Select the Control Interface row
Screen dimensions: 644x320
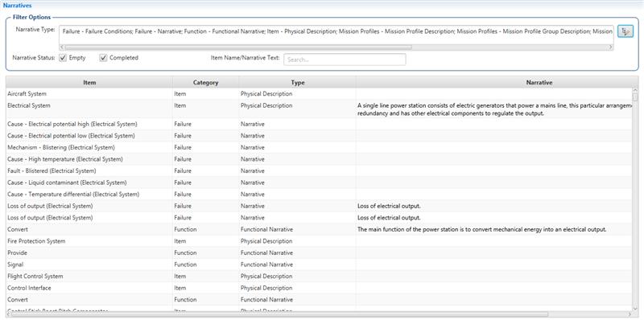pos(319,288)
